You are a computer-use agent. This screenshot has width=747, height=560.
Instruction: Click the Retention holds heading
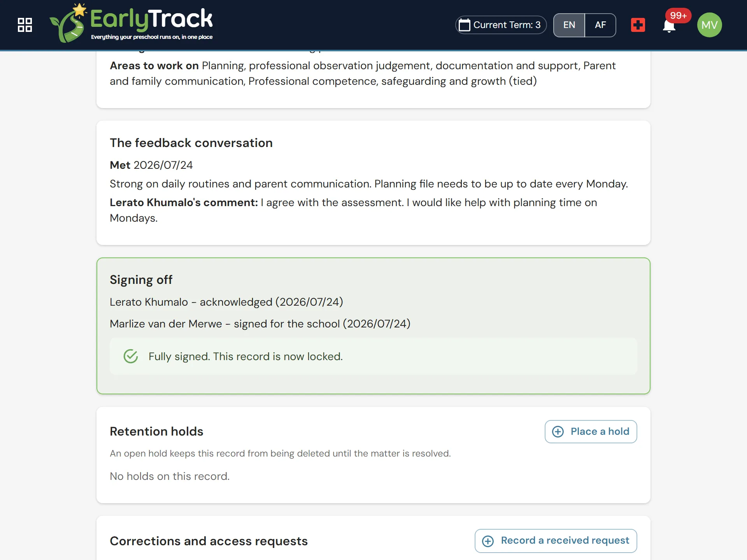156,431
